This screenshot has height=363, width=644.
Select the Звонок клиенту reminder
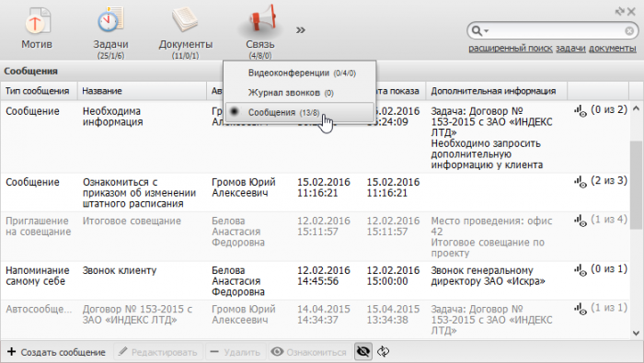120,271
